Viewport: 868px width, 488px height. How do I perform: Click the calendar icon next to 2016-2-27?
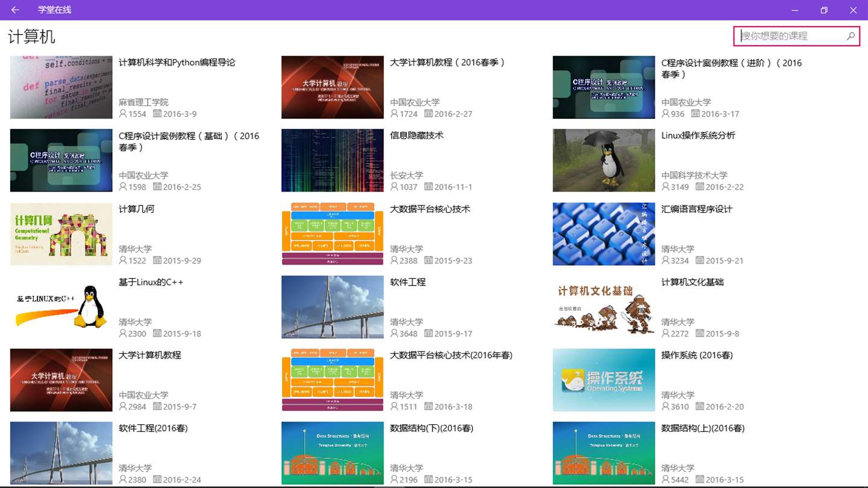429,114
